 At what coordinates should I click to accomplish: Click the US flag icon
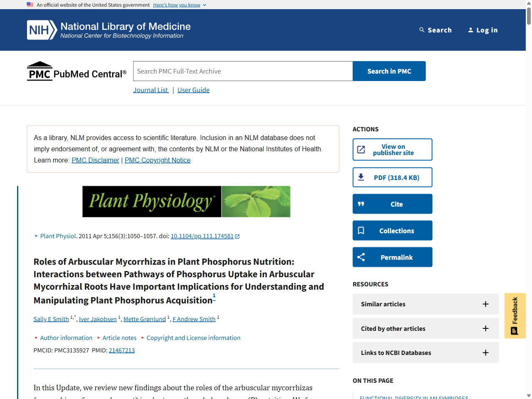click(x=30, y=5)
